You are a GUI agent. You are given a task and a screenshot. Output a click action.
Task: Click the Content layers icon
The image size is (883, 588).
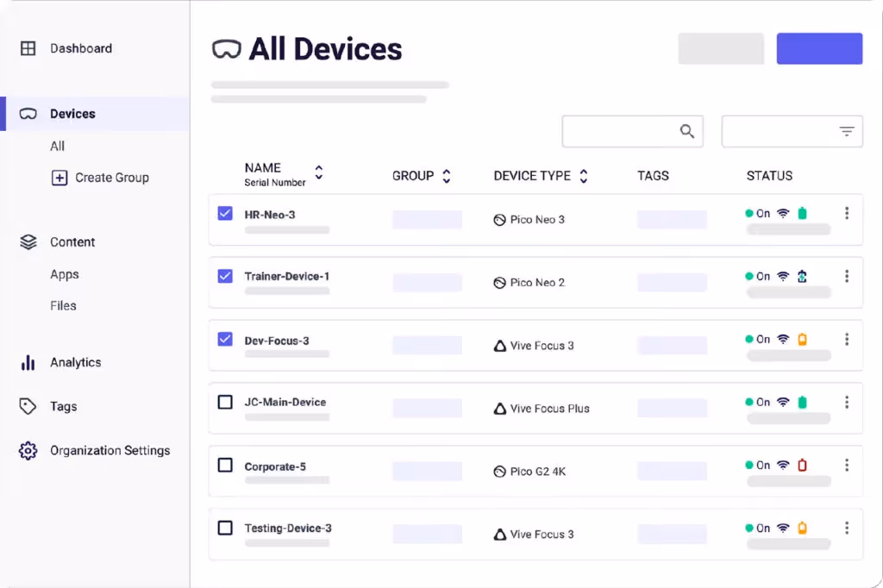click(28, 242)
